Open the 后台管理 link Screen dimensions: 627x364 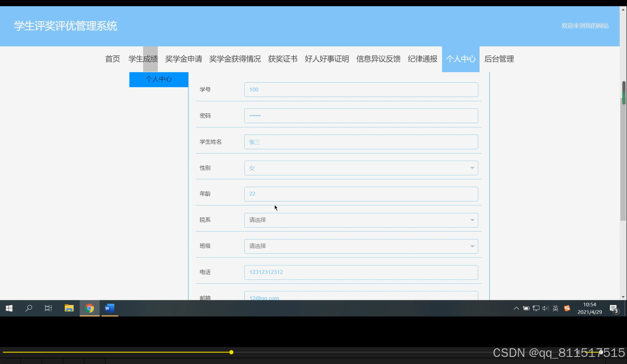point(499,59)
